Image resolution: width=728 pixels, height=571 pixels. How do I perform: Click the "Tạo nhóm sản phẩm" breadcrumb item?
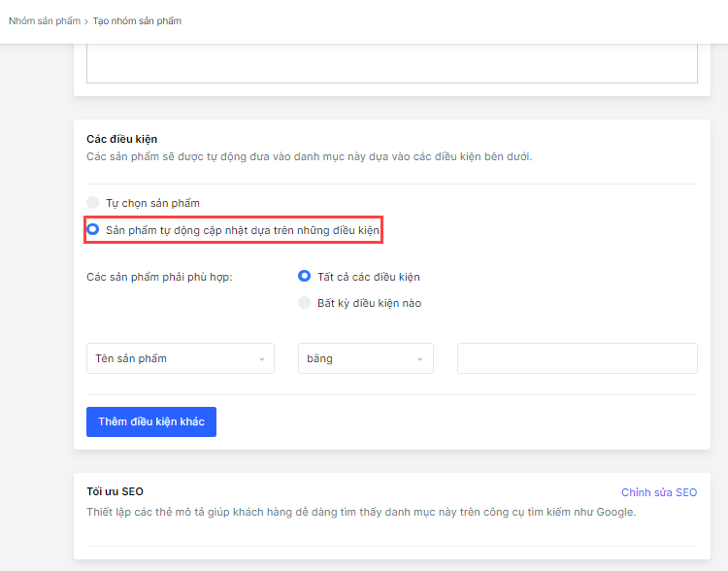coord(137,21)
